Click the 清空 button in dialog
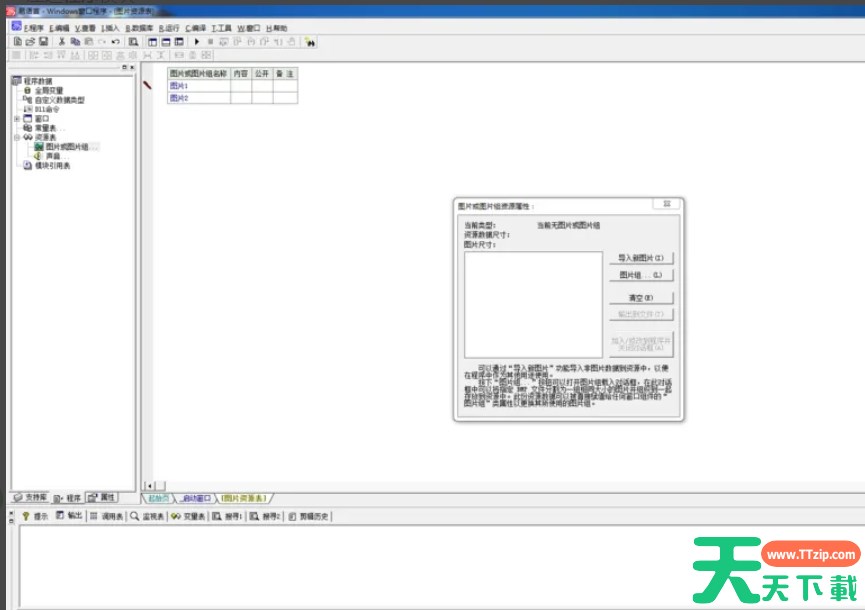 (x=641, y=298)
